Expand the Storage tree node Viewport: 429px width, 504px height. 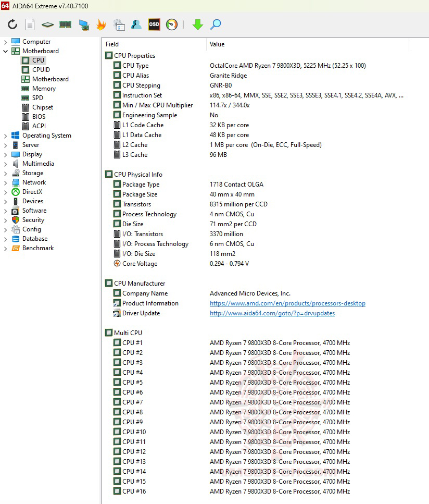click(x=5, y=173)
